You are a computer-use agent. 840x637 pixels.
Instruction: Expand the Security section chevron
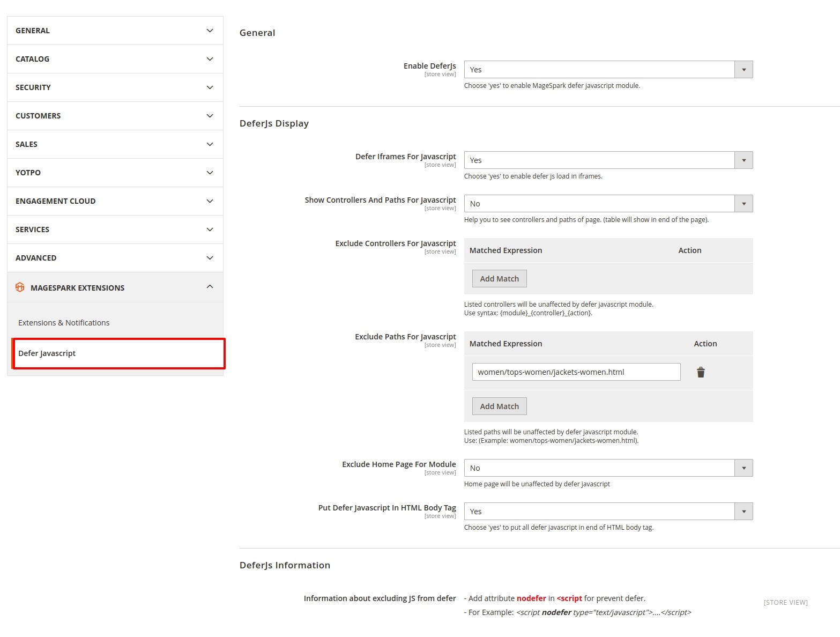pos(210,87)
